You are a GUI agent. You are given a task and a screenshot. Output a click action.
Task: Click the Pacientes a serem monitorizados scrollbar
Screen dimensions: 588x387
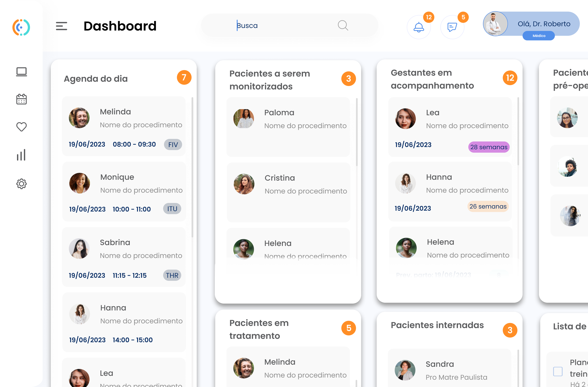[357, 132]
